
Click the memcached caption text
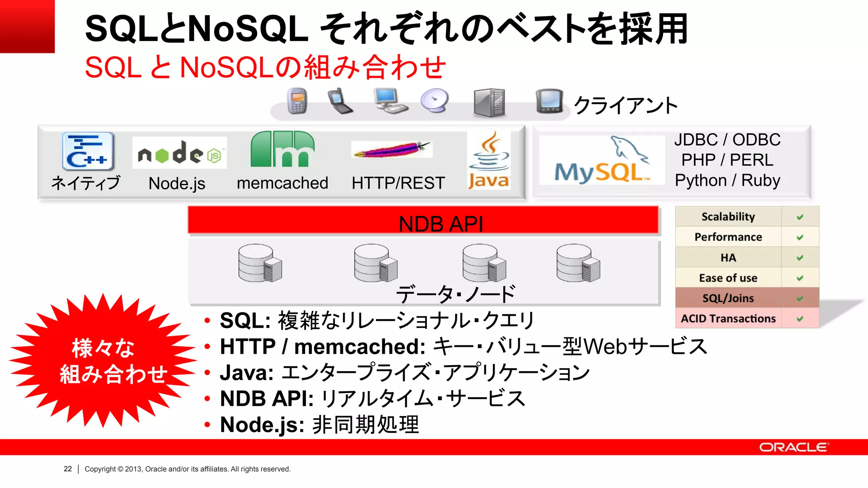click(x=282, y=183)
